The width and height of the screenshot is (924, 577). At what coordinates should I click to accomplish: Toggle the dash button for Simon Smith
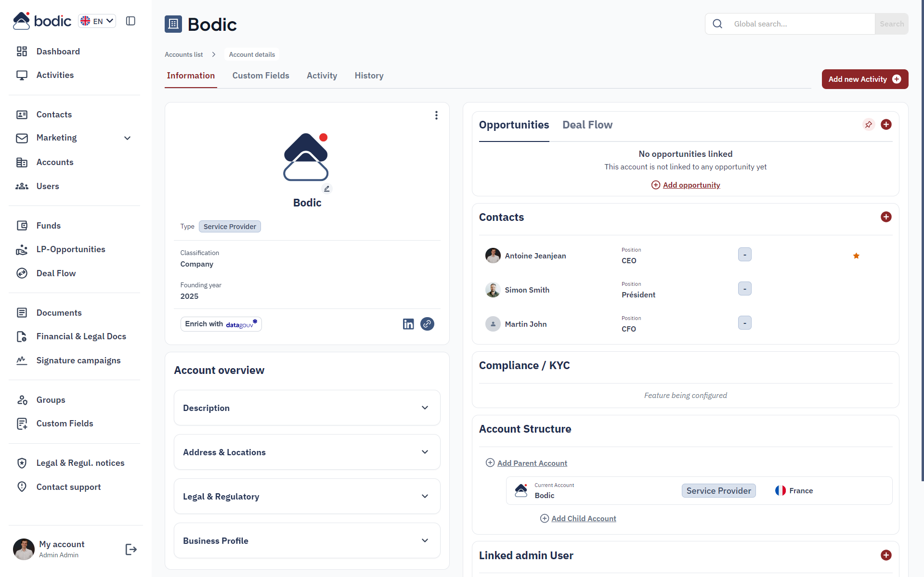click(x=745, y=289)
